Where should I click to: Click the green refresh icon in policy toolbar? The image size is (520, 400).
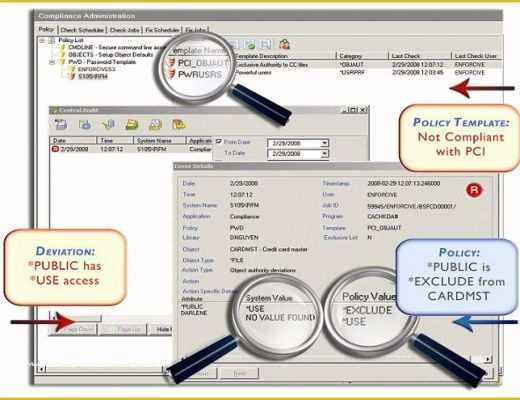pyautogui.click(x=250, y=44)
